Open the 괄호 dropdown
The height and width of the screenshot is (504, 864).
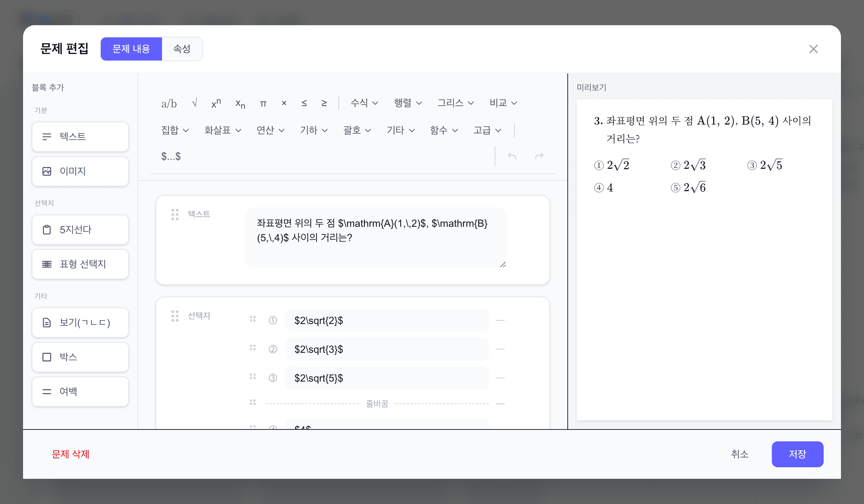click(357, 130)
